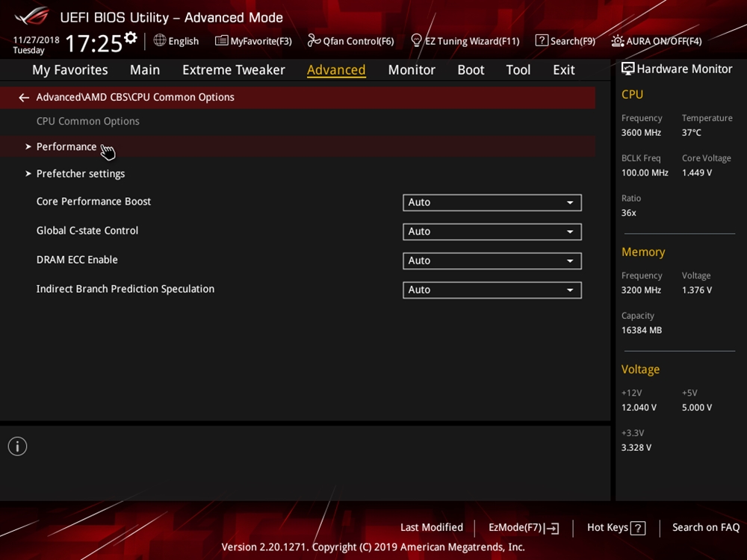This screenshot has width=747, height=560.
Task: Click the Search question mark icon
Action: tap(542, 40)
